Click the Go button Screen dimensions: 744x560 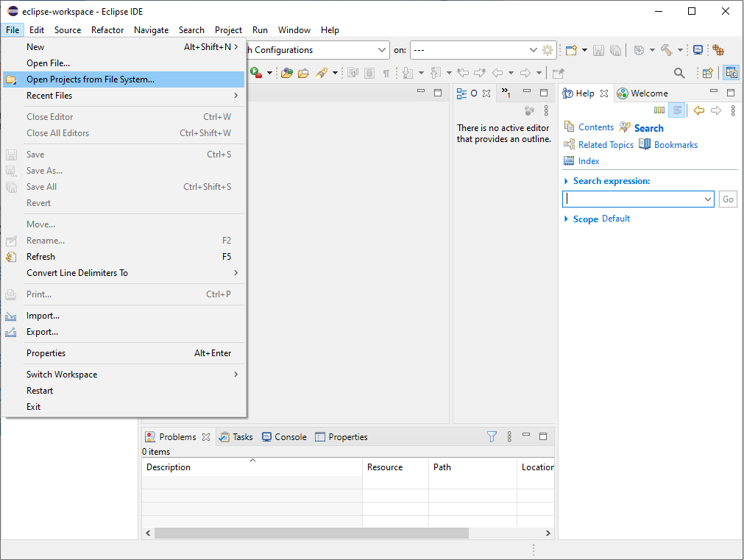(728, 199)
